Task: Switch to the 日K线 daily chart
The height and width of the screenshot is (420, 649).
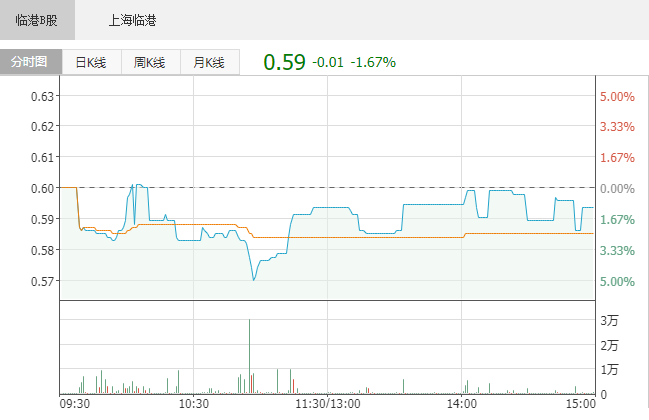Action: point(91,62)
